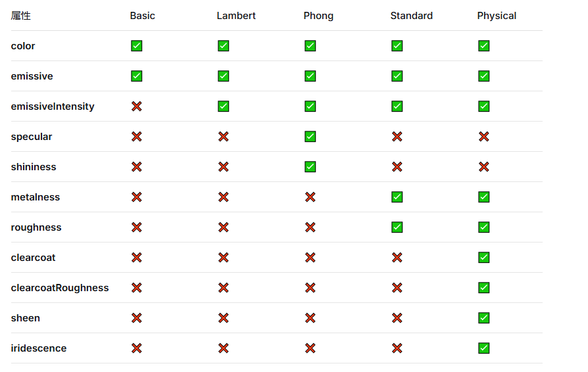588x372 pixels.
Task: Click the Basic column header
Action: point(143,16)
